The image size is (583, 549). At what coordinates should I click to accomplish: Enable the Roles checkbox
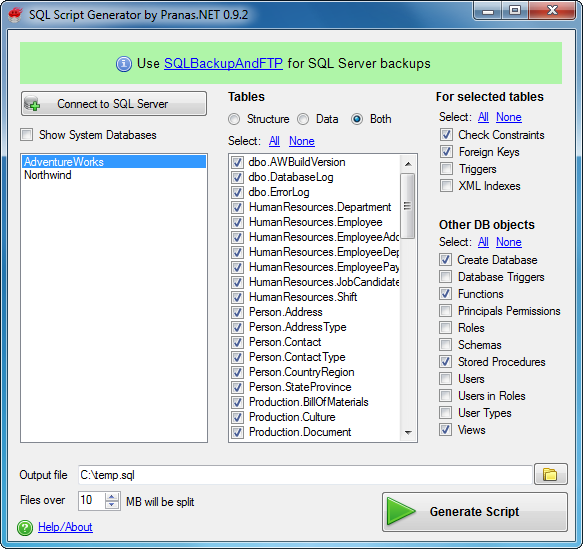(445, 328)
